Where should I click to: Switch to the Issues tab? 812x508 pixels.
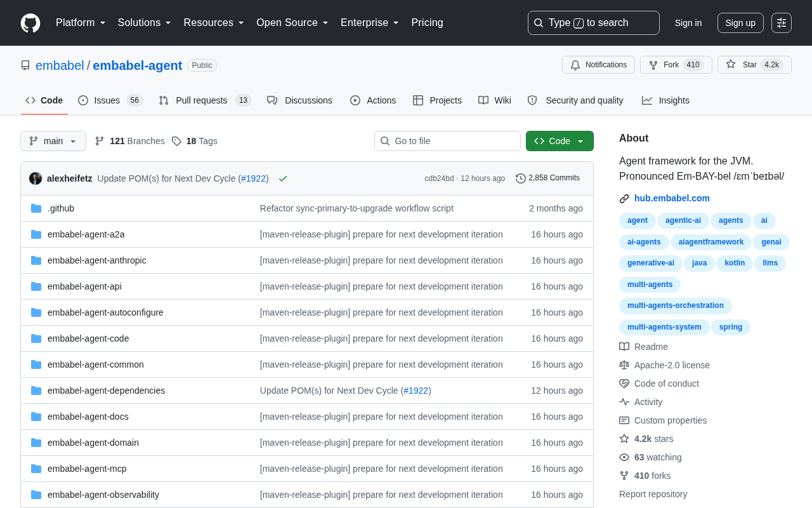click(110, 100)
